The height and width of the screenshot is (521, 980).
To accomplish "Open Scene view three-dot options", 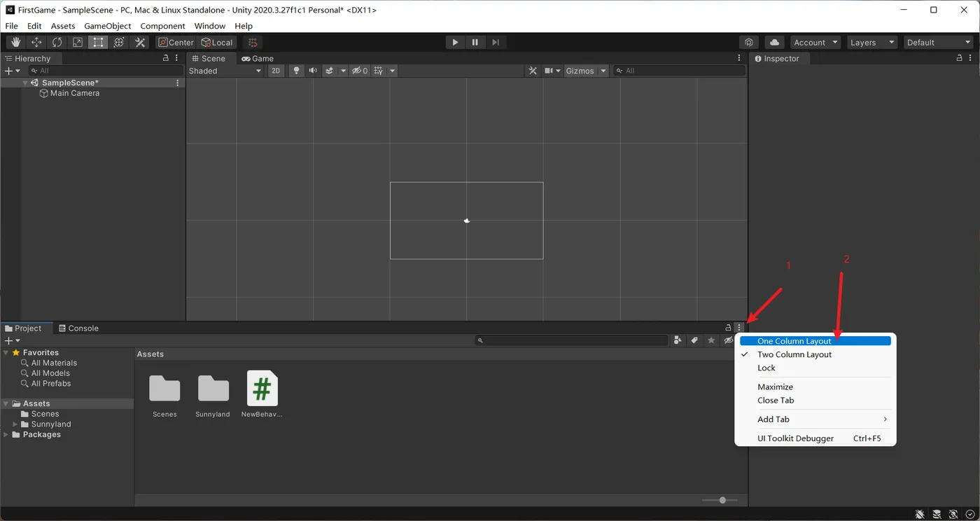I will coord(738,58).
